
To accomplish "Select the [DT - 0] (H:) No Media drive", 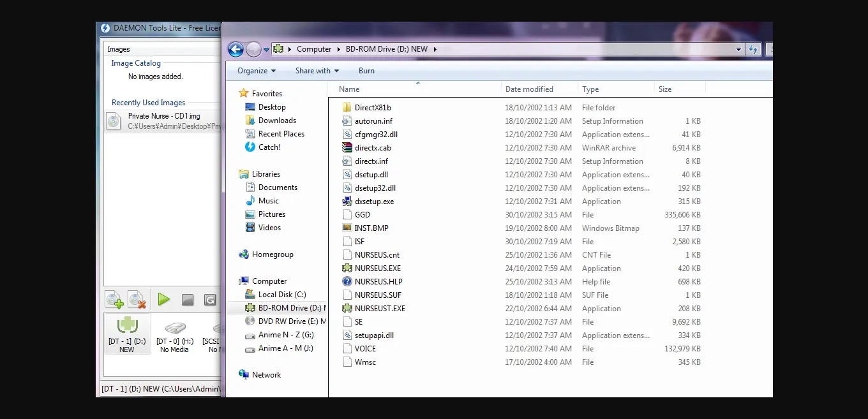I will point(174,334).
